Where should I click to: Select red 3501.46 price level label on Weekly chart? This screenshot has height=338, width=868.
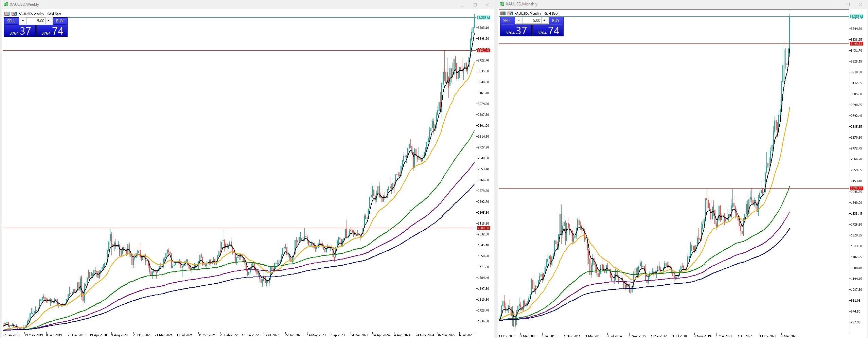coord(483,51)
